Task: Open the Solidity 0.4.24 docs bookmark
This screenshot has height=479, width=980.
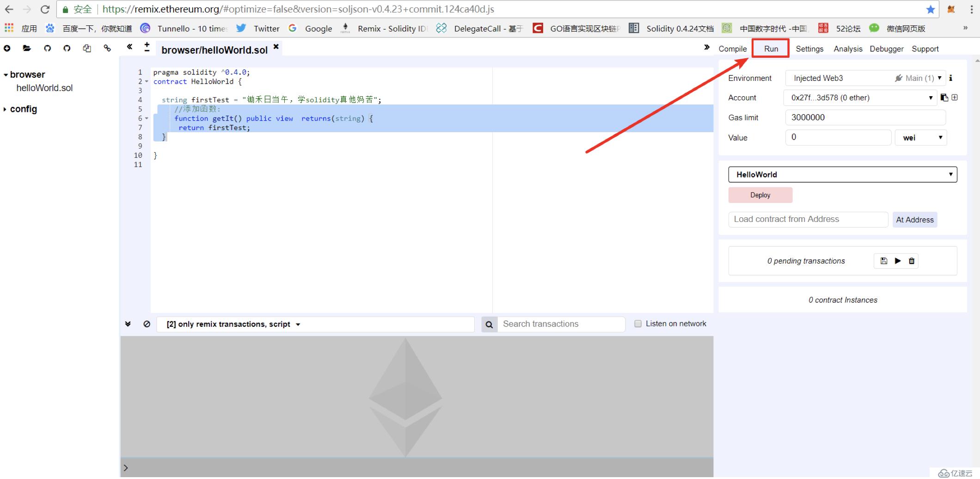Action: click(672, 28)
